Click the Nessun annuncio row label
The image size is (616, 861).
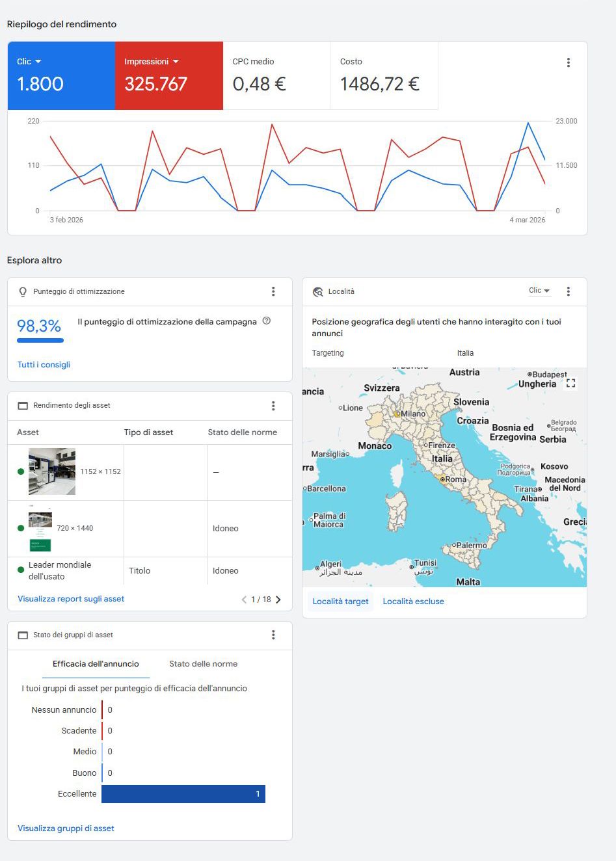coord(64,710)
